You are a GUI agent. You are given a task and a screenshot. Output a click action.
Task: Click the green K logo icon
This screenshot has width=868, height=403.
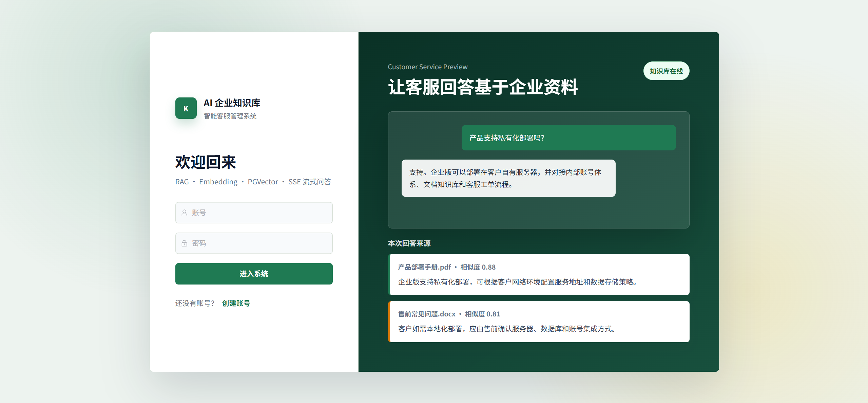point(186,108)
